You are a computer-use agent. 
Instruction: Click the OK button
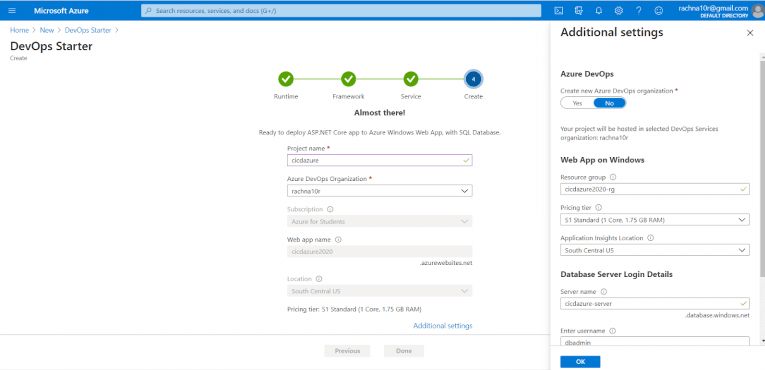click(580, 362)
